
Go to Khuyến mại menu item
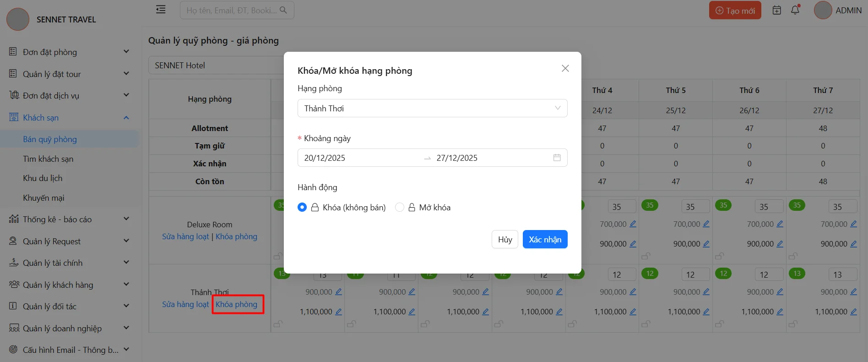pos(43,198)
